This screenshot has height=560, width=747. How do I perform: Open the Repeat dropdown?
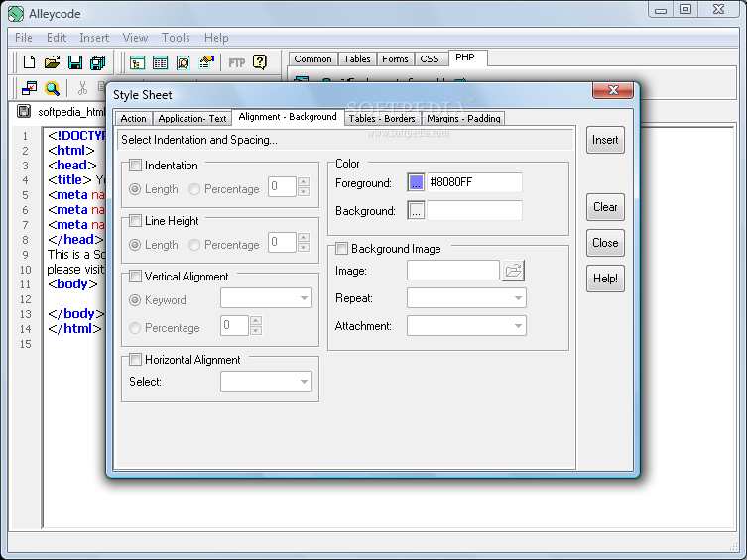pyautogui.click(x=466, y=298)
